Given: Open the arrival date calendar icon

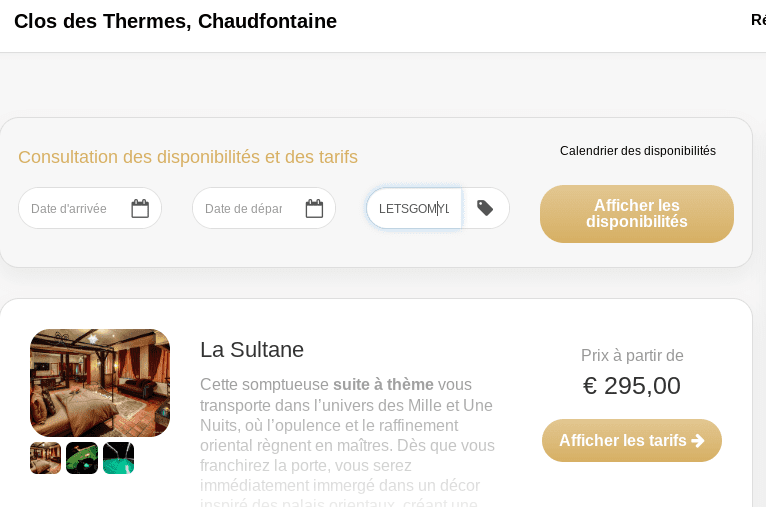Looking at the screenshot, I should click(140, 209).
